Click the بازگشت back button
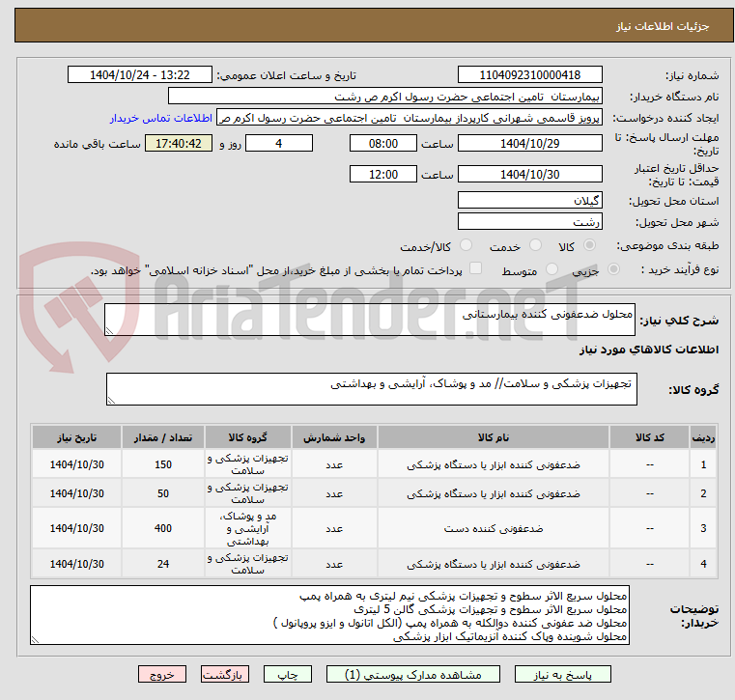735x700 pixels. [224, 675]
